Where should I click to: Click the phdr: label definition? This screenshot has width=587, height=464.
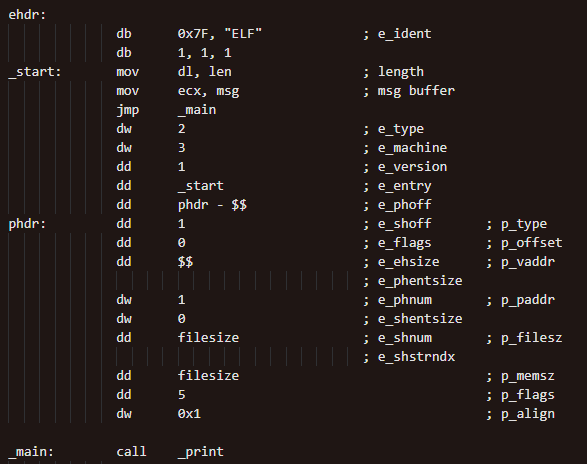[x=27, y=224]
